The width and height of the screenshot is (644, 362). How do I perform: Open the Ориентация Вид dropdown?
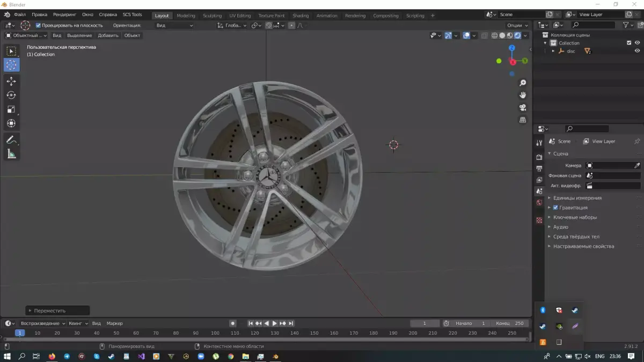(174, 25)
